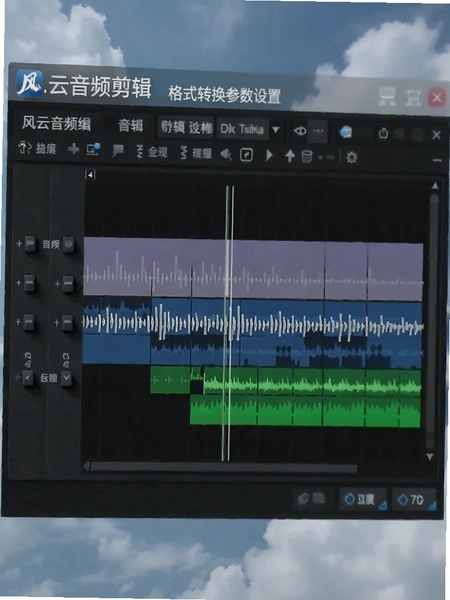The height and width of the screenshot is (600, 450).
Task: Toggle the eye visibility icon in tab bar
Action: pyautogui.click(x=300, y=130)
